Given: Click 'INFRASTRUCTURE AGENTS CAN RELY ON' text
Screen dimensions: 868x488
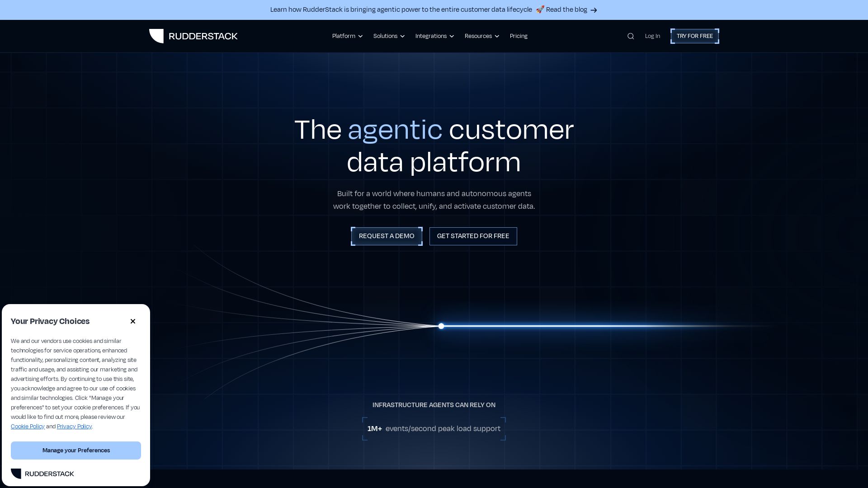Looking at the screenshot, I should (x=434, y=405).
